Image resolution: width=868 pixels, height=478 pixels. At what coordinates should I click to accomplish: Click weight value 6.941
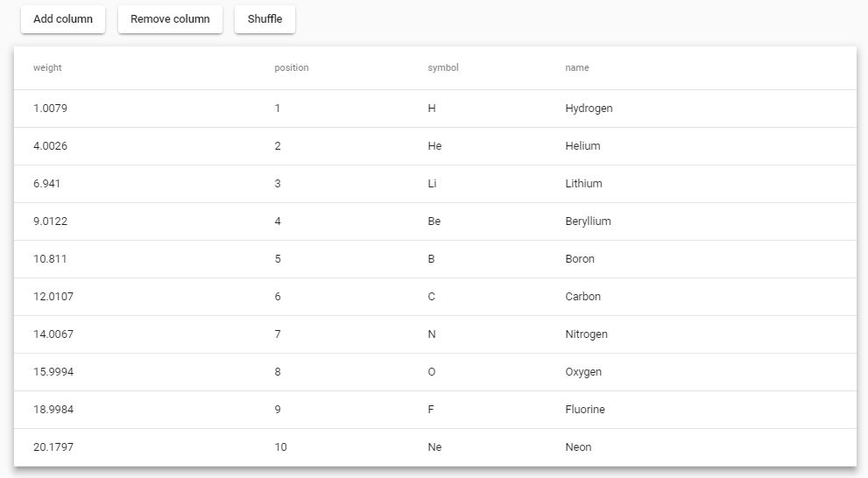pyautogui.click(x=47, y=184)
